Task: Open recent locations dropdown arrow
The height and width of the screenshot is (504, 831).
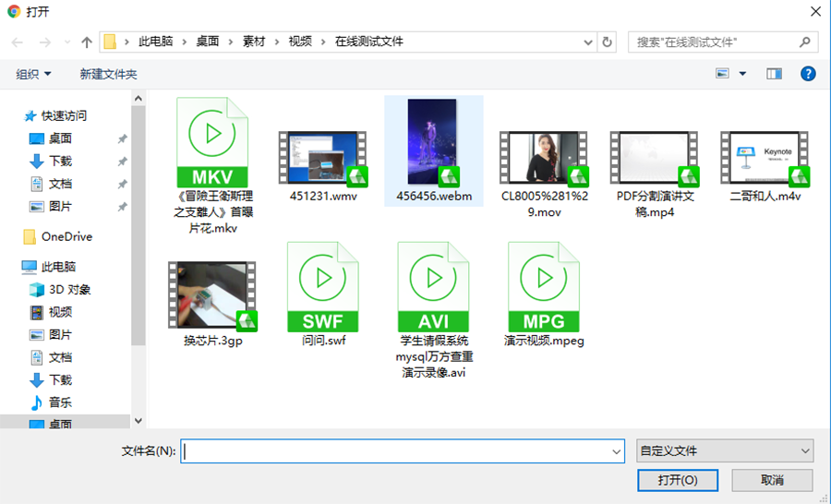Action: (x=66, y=42)
